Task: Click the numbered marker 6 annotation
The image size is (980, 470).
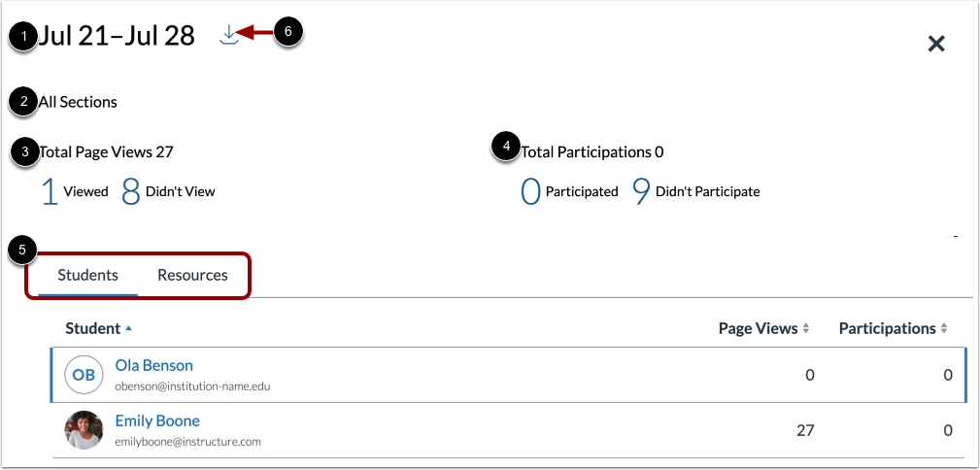Action: pyautogui.click(x=288, y=31)
